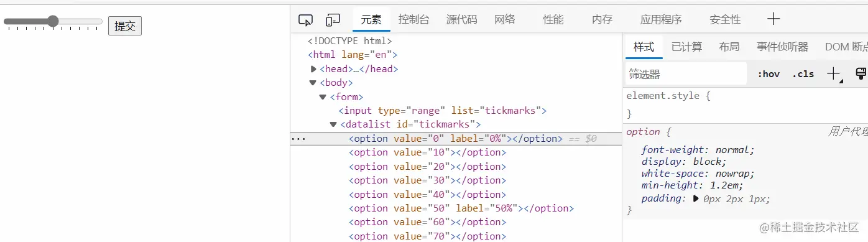Open the 安全性 tab
The width and height of the screenshot is (868, 242).
[725, 19]
